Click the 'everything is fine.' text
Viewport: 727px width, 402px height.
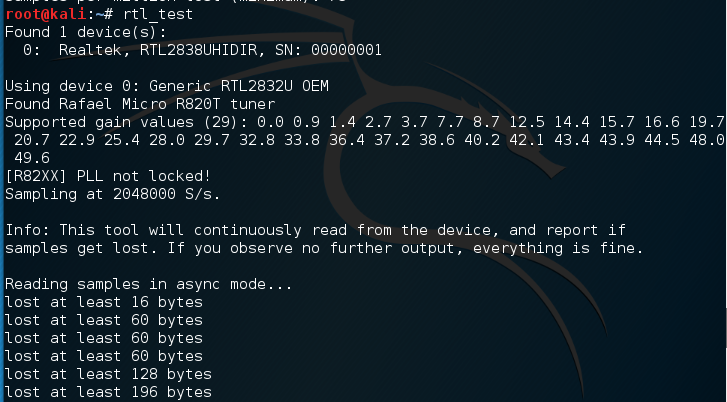[558, 249]
